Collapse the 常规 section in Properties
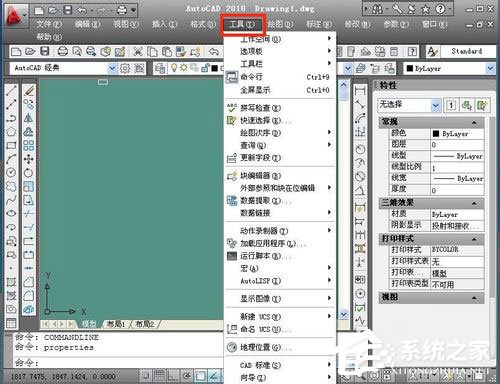The image size is (500, 384). click(474, 122)
